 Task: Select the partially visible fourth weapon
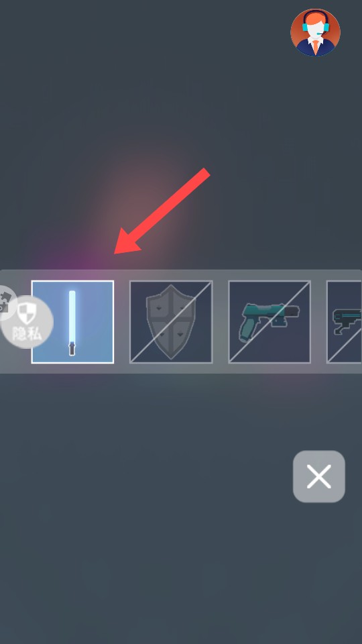click(x=344, y=322)
